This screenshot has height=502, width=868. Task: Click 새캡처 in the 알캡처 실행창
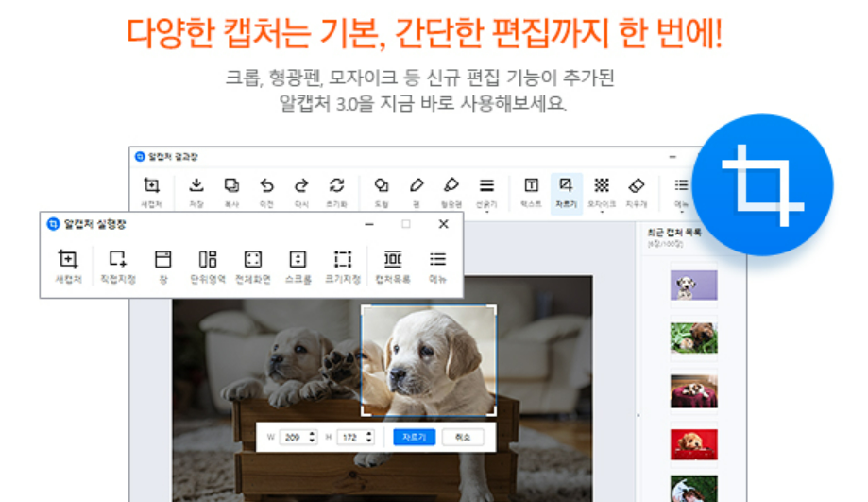coord(68,266)
